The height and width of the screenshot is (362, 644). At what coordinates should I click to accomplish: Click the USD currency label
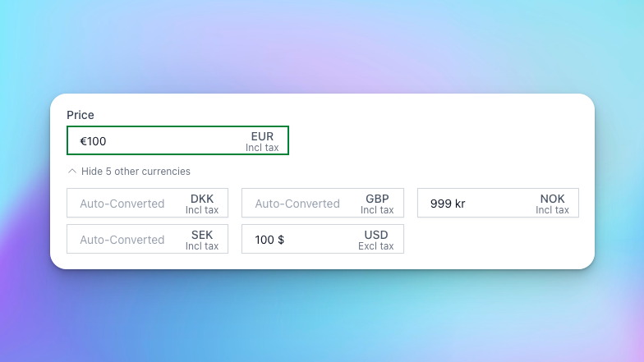coord(376,235)
